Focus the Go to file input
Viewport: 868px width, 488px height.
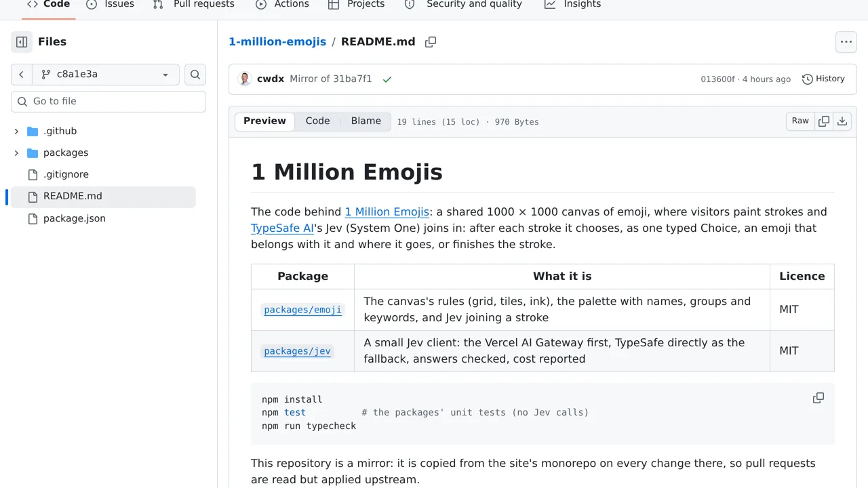coord(108,102)
